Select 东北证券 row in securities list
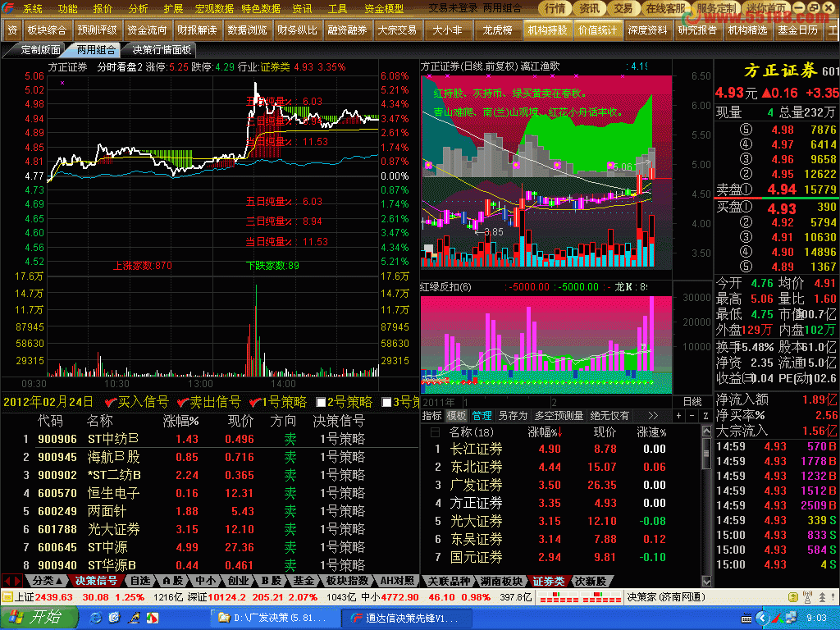The height and width of the screenshot is (630, 840). click(559, 467)
